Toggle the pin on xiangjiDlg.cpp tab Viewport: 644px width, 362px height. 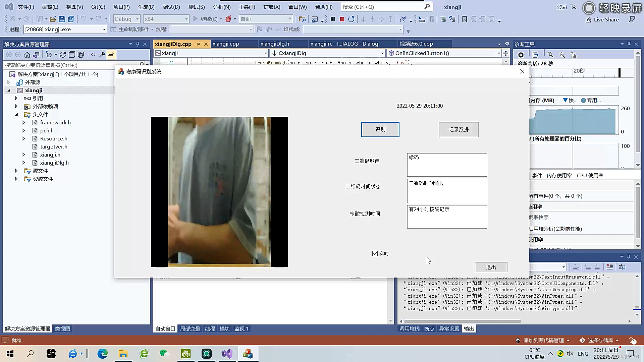(198, 44)
